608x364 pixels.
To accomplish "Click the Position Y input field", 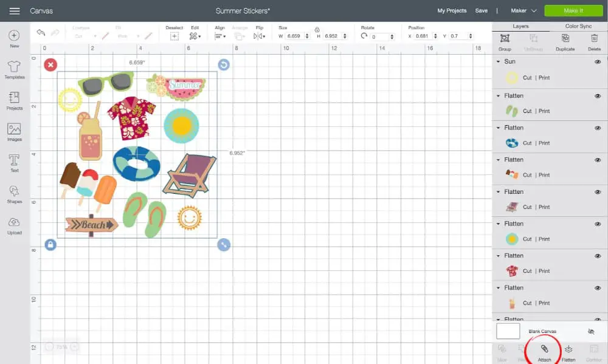I will [x=461, y=36].
